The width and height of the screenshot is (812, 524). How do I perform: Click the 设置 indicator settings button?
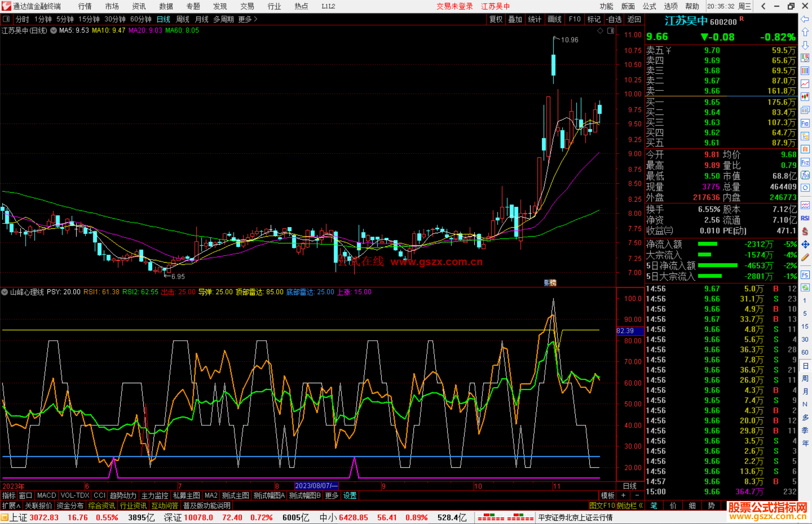point(350,495)
